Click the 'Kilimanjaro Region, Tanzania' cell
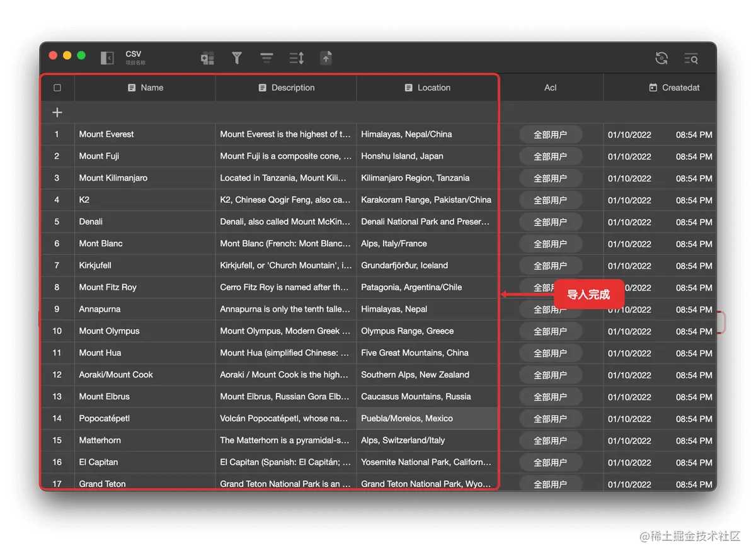 [427, 178]
